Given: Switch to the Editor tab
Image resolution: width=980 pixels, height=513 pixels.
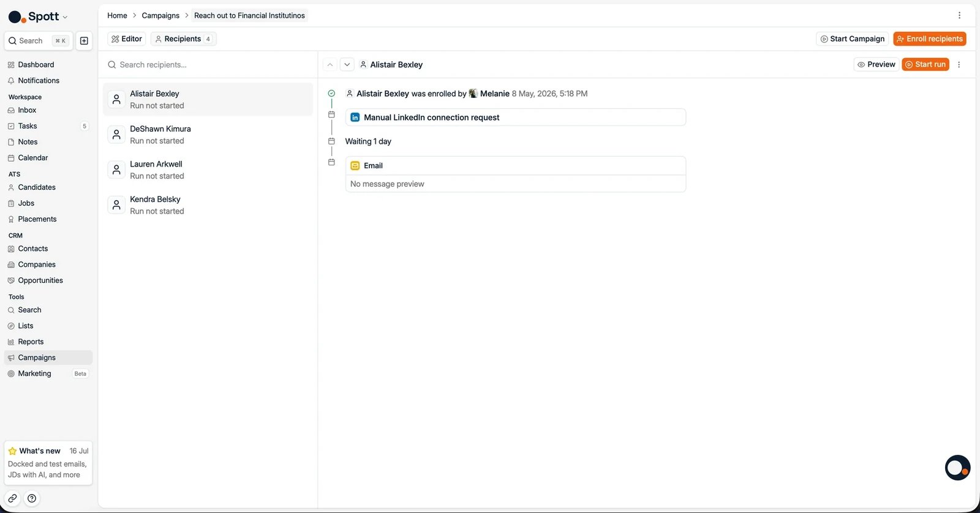Looking at the screenshot, I should tap(127, 39).
